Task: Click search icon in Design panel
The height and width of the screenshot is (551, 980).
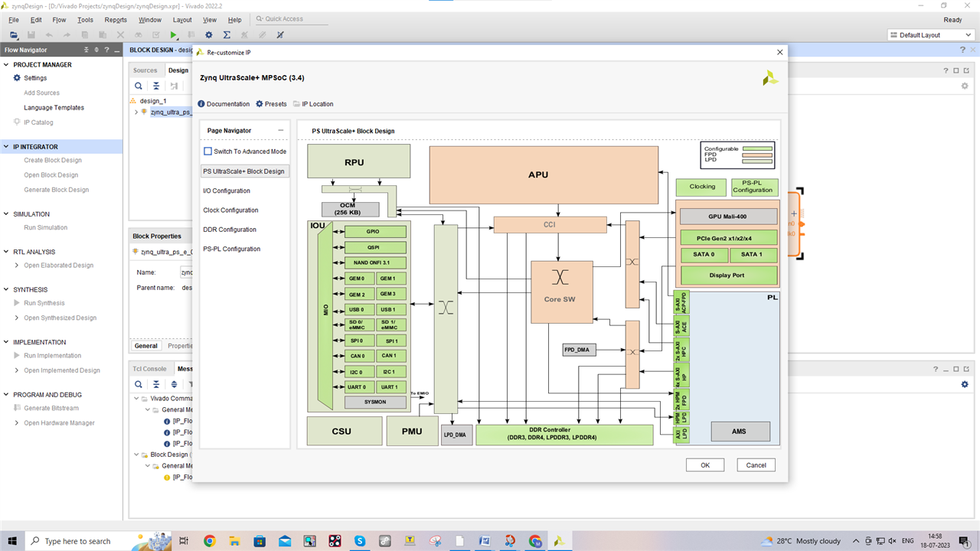Action: pyautogui.click(x=139, y=86)
